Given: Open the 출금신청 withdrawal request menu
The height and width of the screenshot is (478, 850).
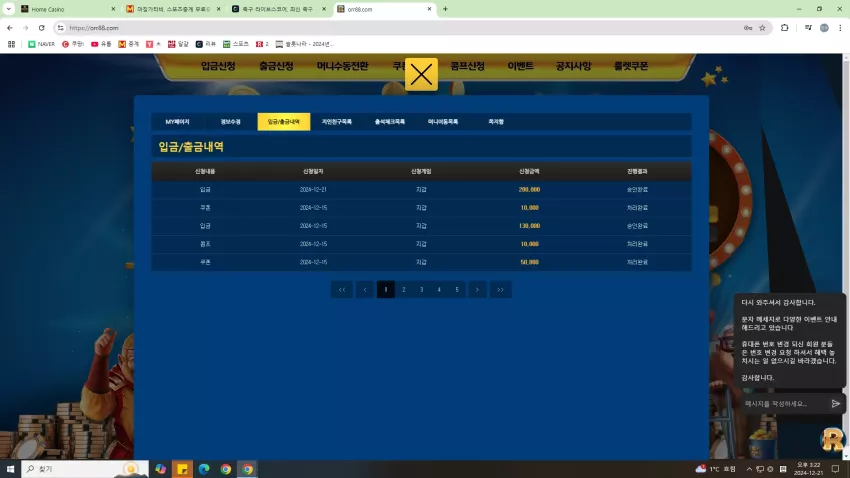Looking at the screenshot, I should tap(276, 66).
